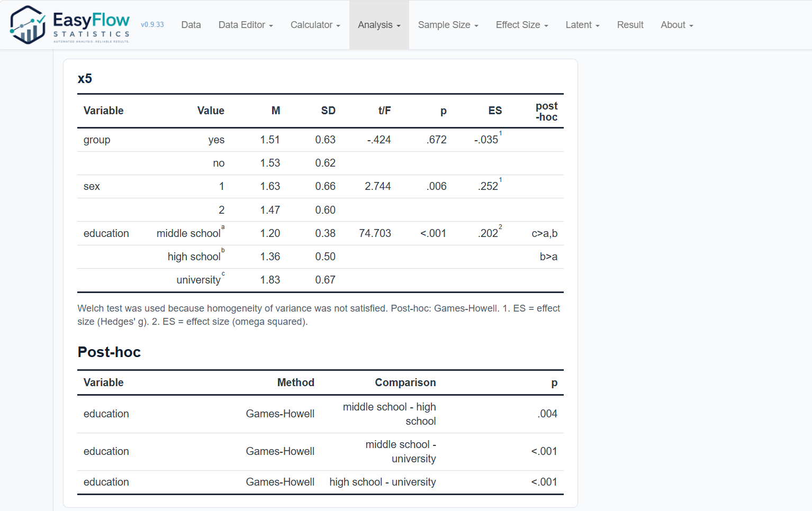Open the Calculator dropdown menu
The image size is (812, 511).
click(x=315, y=25)
